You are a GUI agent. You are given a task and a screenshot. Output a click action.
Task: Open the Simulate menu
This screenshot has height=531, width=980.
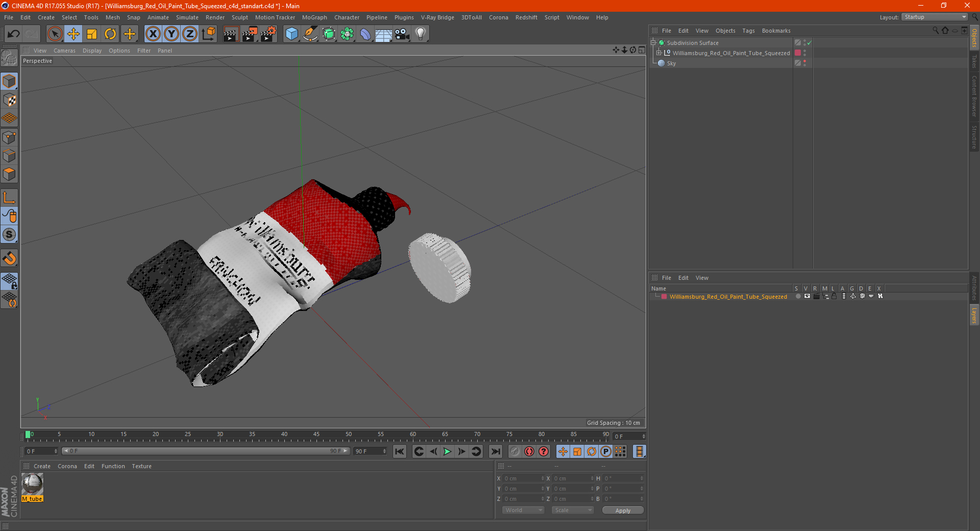click(187, 17)
